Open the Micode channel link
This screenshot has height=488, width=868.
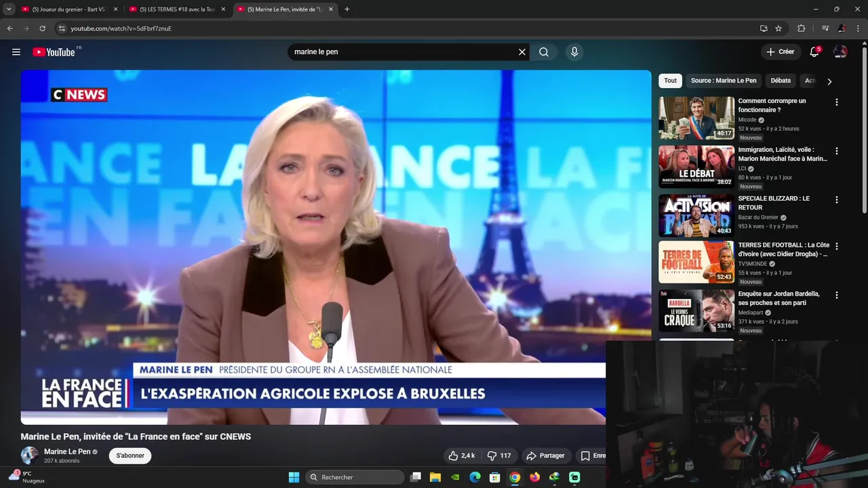point(747,120)
